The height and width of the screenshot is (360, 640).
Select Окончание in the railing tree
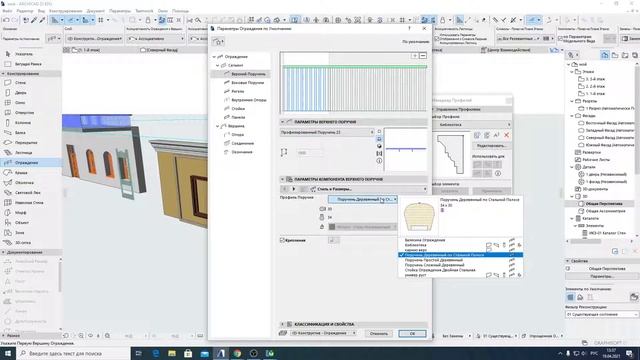click(242, 152)
